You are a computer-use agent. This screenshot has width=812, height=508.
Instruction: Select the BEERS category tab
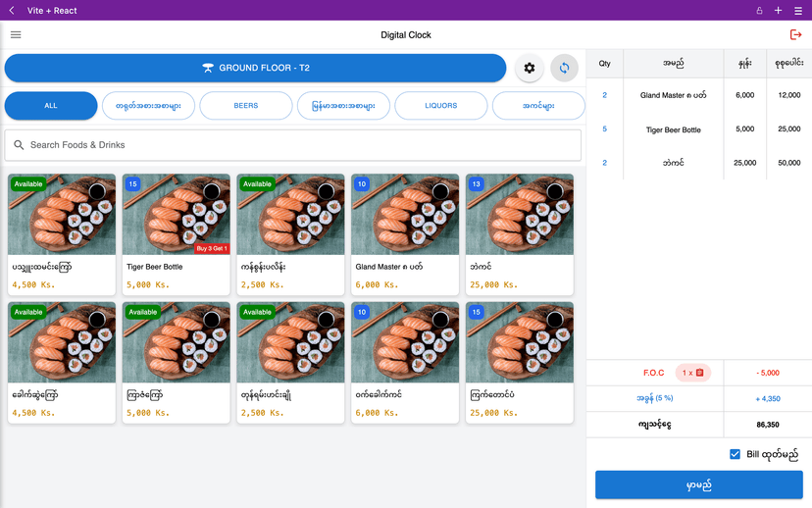pyautogui.click(x=246, y=106)
